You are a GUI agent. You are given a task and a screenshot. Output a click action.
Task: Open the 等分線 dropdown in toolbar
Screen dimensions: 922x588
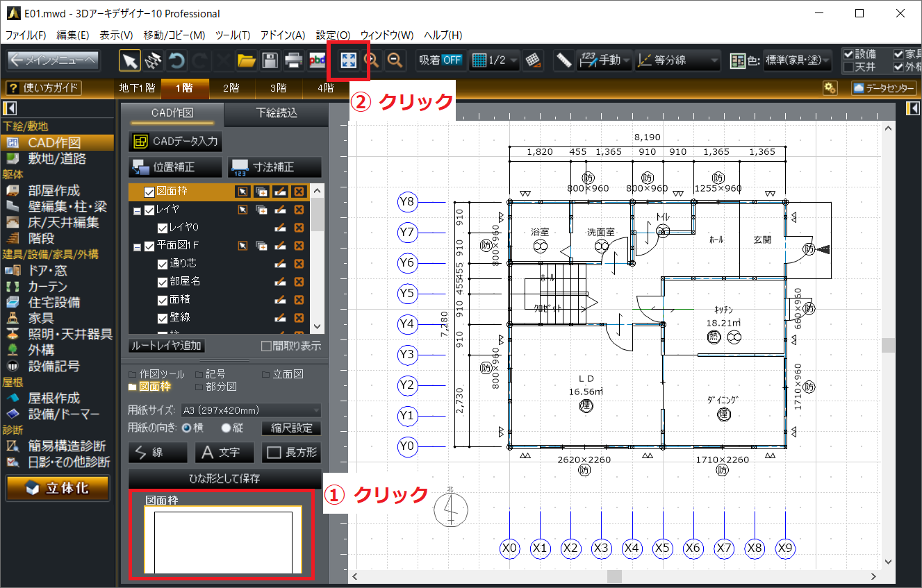click(677, 60)
